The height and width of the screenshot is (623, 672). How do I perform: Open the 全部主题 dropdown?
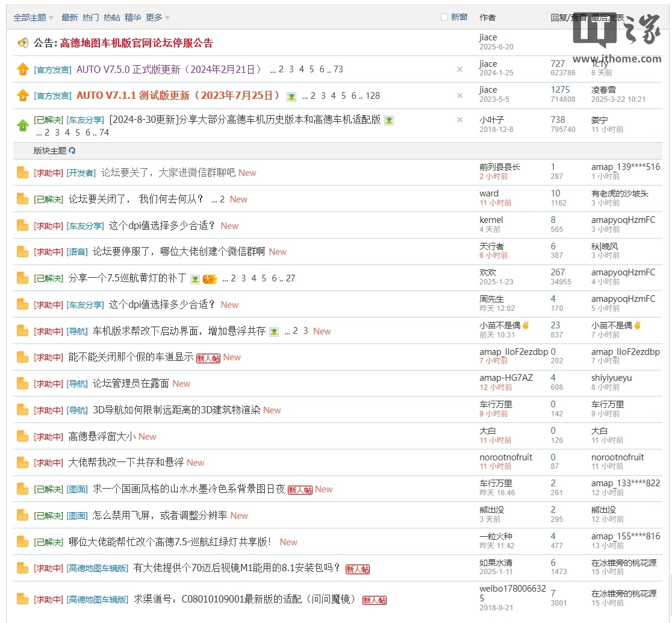30,17
